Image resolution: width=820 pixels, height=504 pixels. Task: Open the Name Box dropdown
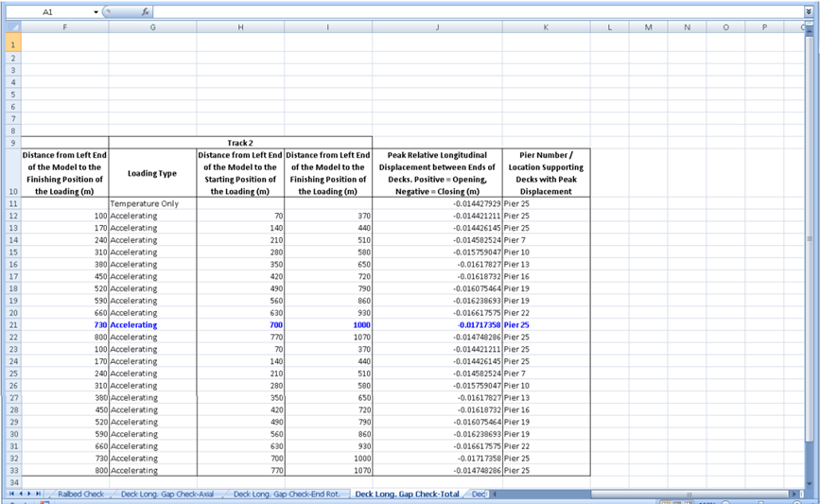point(96,12)
